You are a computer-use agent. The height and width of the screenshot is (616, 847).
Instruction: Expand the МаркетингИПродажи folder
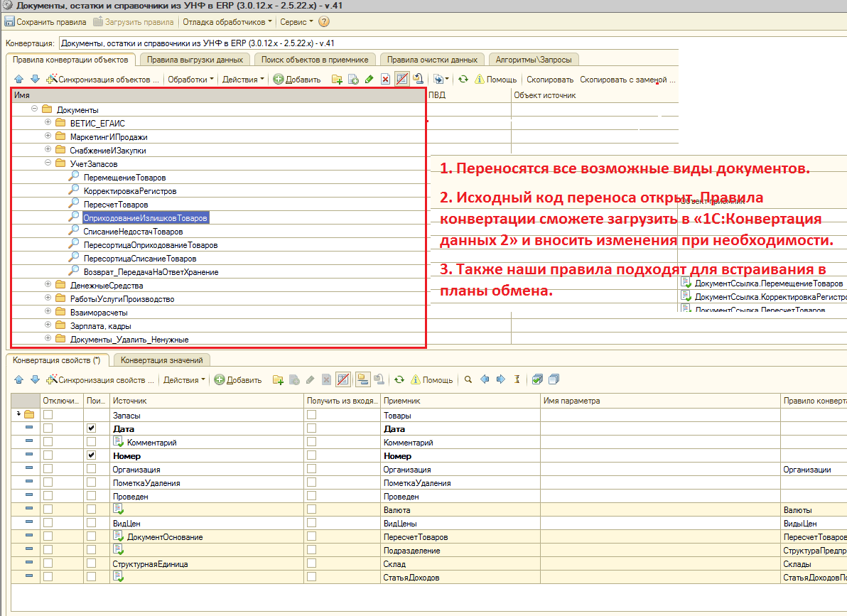[48, 136]
